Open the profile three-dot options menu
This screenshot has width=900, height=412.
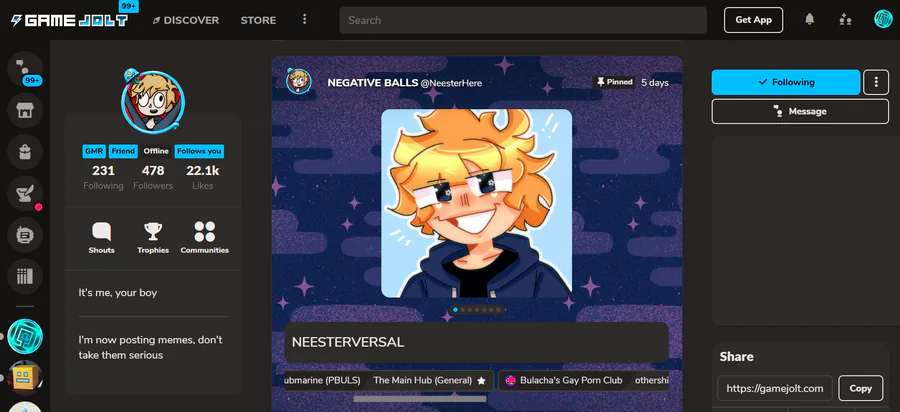876,82
